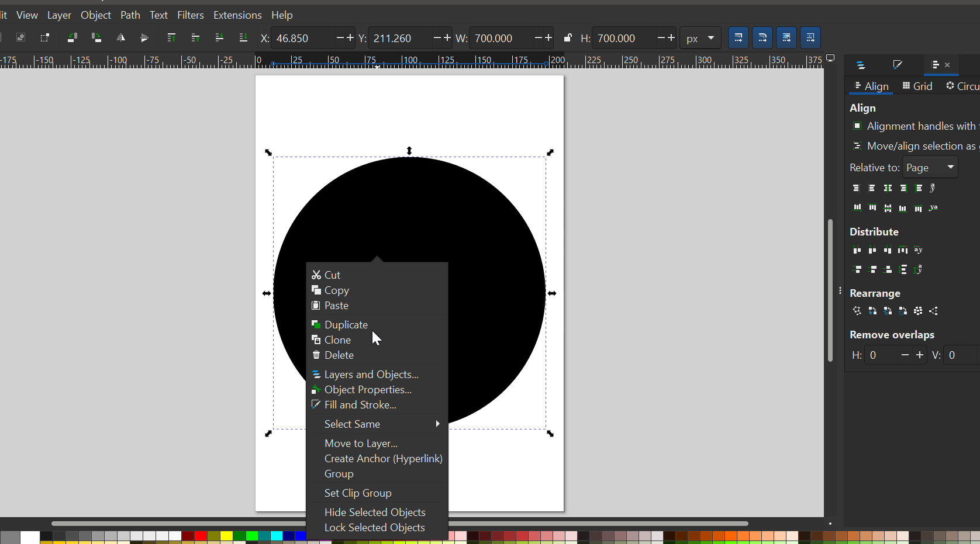Randomize positions in Rearrange section
Viewport: 980px width, 544px height.
[x=919, y=311]
